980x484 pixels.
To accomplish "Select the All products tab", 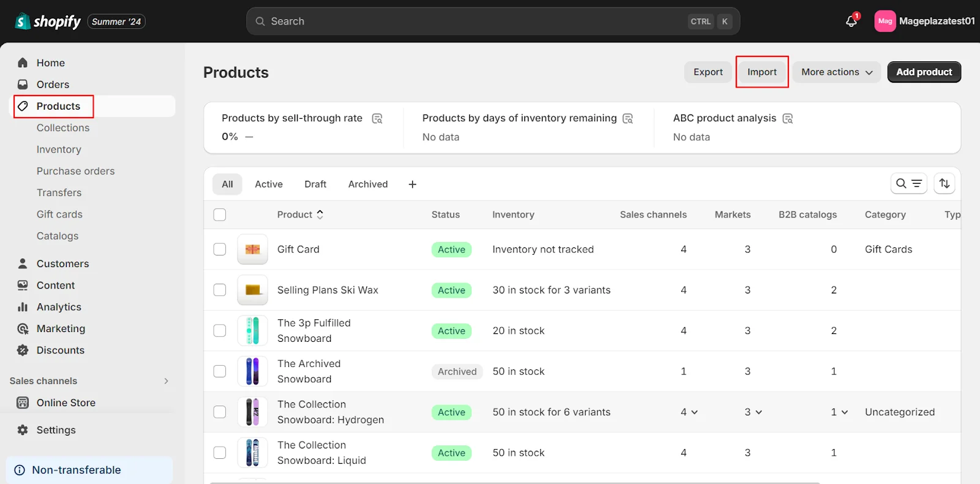I will coord(227,184).
